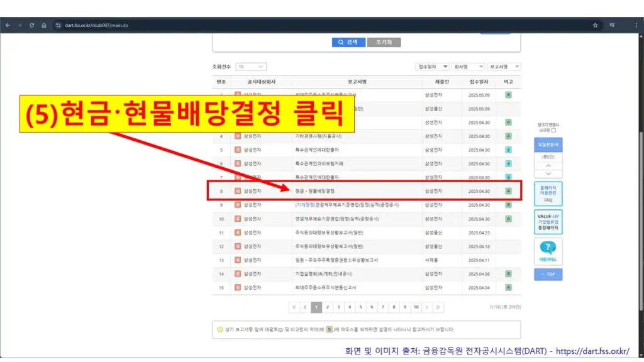
Task: Open 특수관계인에대한출자 report in row 5
Action: (317, 150)
